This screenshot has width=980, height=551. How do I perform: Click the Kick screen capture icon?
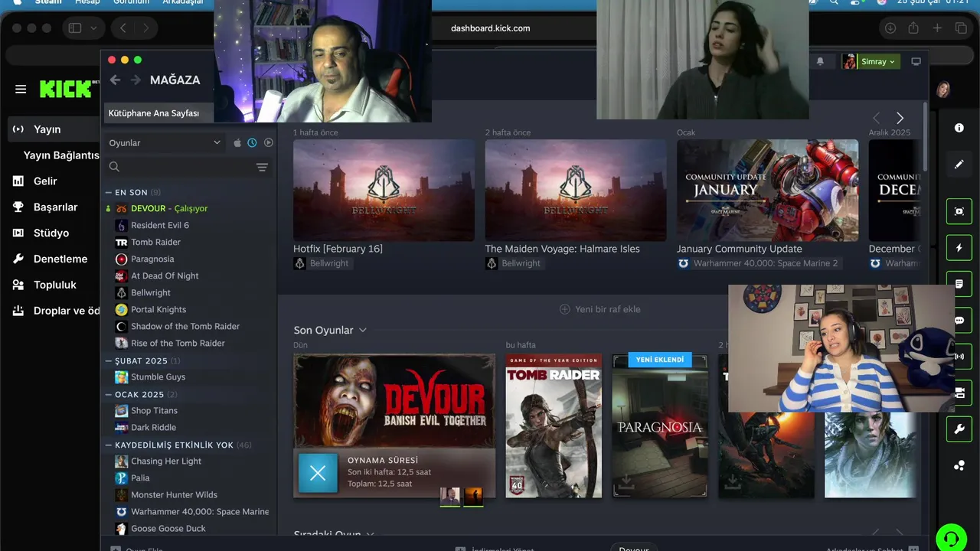(x=959, y=211)
